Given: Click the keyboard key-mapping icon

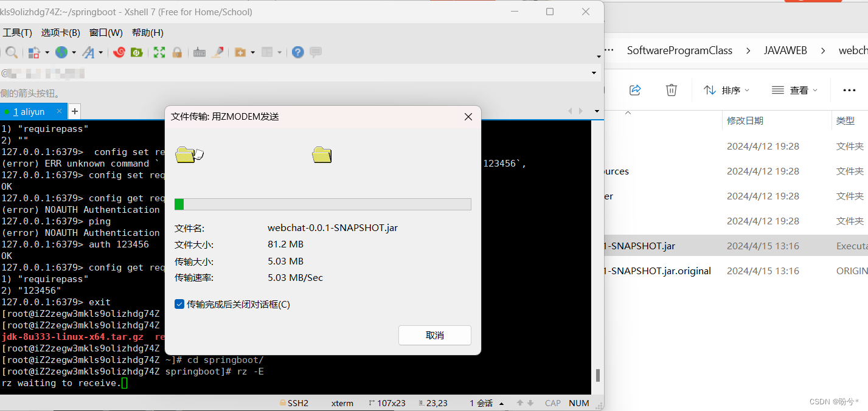Looking at the screenshot, I should coord(200,52).
